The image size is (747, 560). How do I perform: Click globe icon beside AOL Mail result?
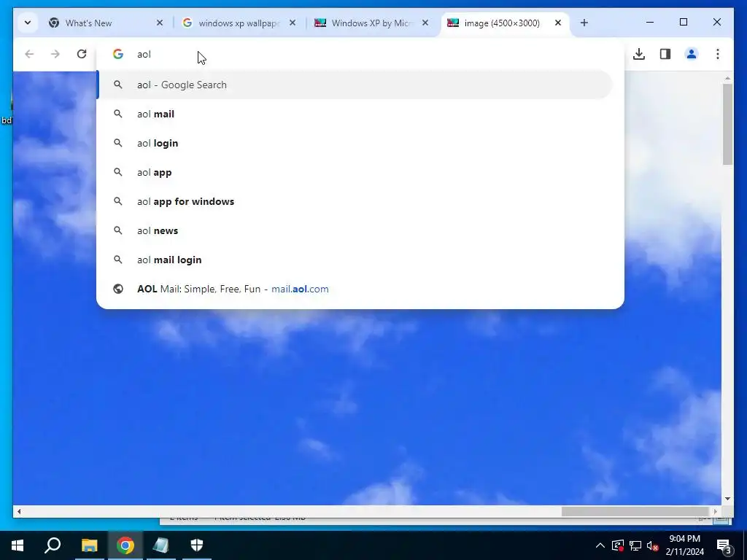[x=118, y=289]
